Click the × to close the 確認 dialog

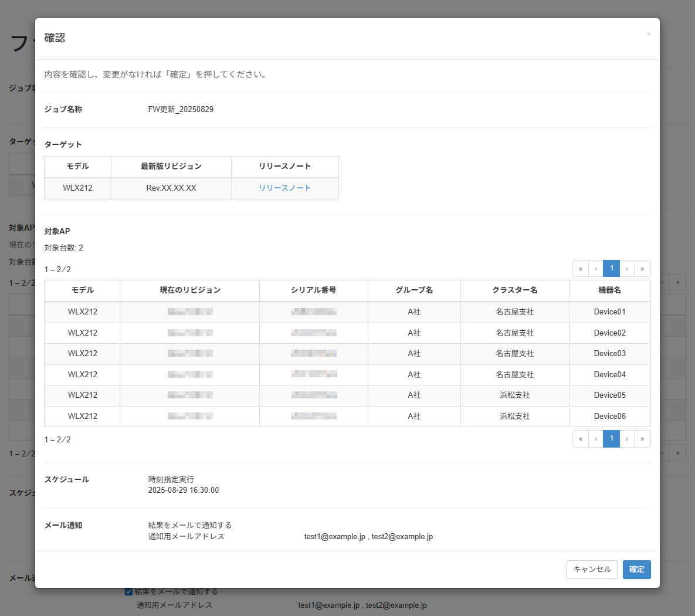649,33
